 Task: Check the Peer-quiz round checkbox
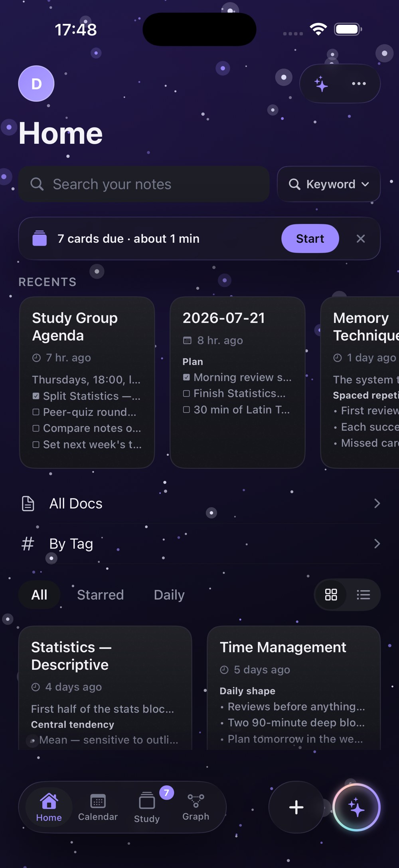coord(36,412)
